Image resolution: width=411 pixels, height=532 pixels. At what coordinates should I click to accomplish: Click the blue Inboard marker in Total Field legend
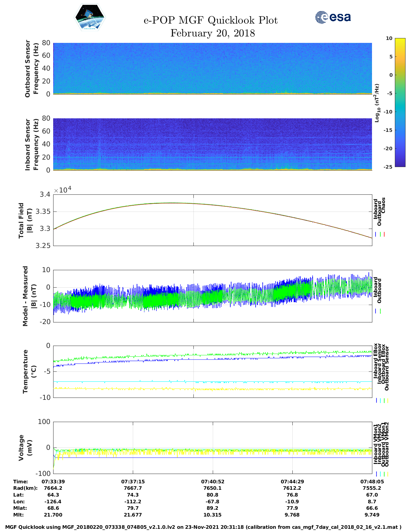376,234
